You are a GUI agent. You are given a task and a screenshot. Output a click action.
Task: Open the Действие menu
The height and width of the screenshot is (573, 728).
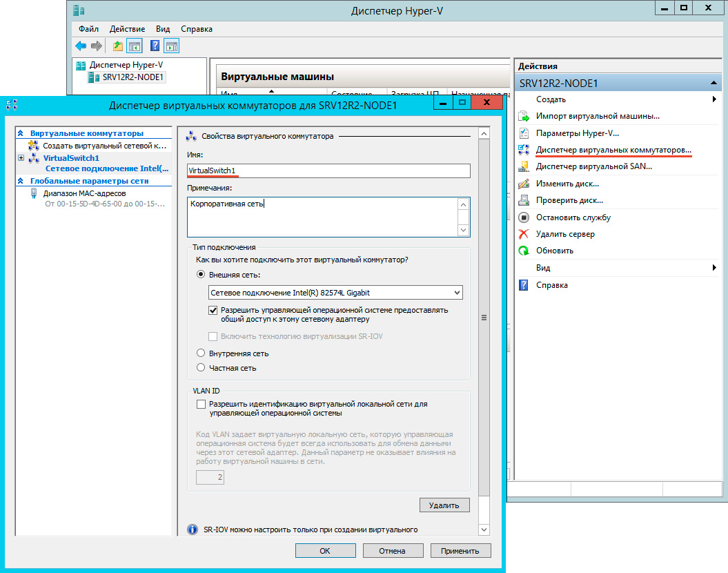point(127,29)
